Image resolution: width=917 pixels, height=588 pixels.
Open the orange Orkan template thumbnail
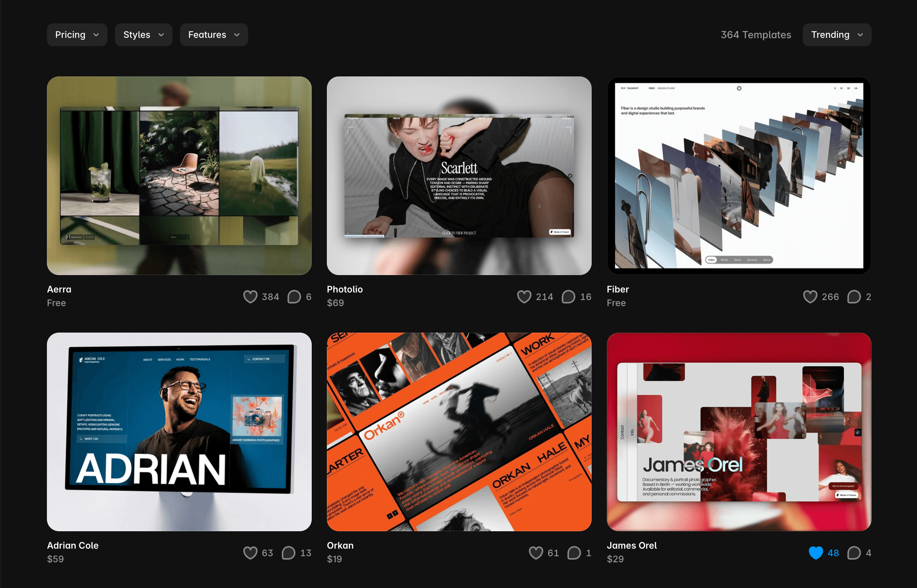pos(459,432)
